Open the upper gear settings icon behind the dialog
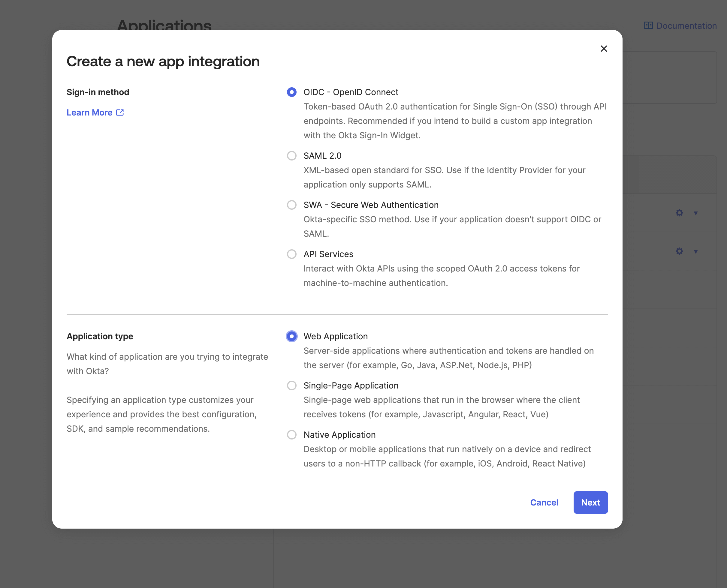This screenshot has width=727, height=588. click(679, 213)
